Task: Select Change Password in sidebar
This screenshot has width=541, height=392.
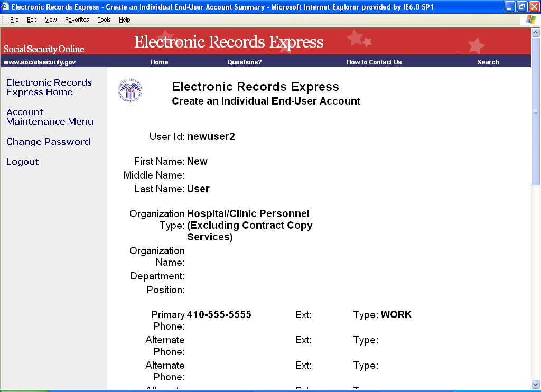Action: [48, 142]
